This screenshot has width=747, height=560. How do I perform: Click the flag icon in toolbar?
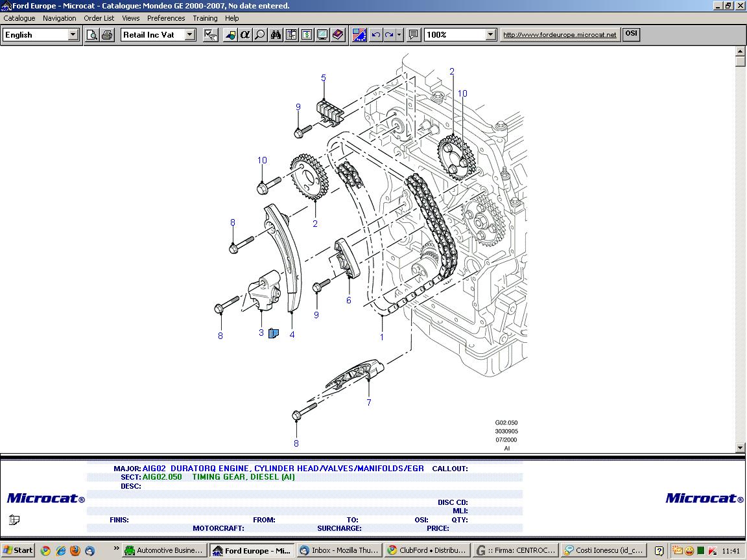coord(359,35)
